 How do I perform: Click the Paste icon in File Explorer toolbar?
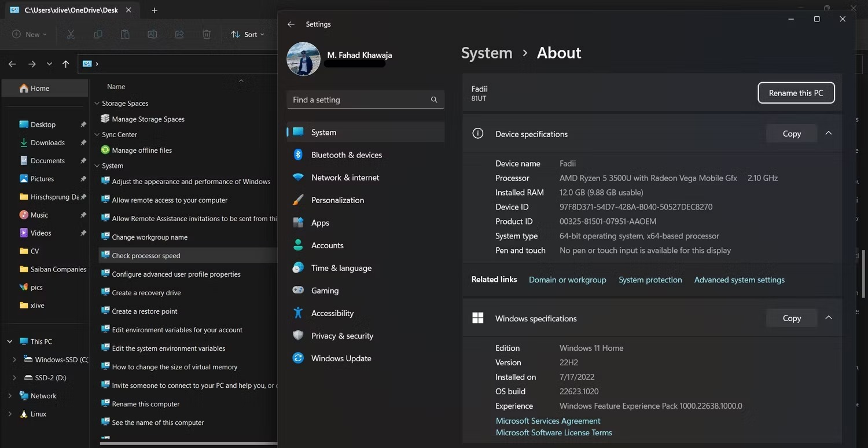pos(125,35)
